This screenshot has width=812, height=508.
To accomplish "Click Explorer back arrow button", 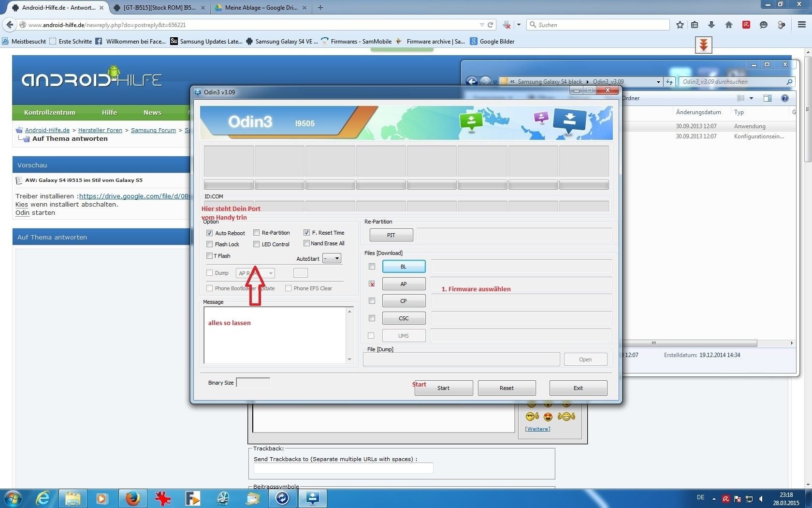I will coord(472,81).
